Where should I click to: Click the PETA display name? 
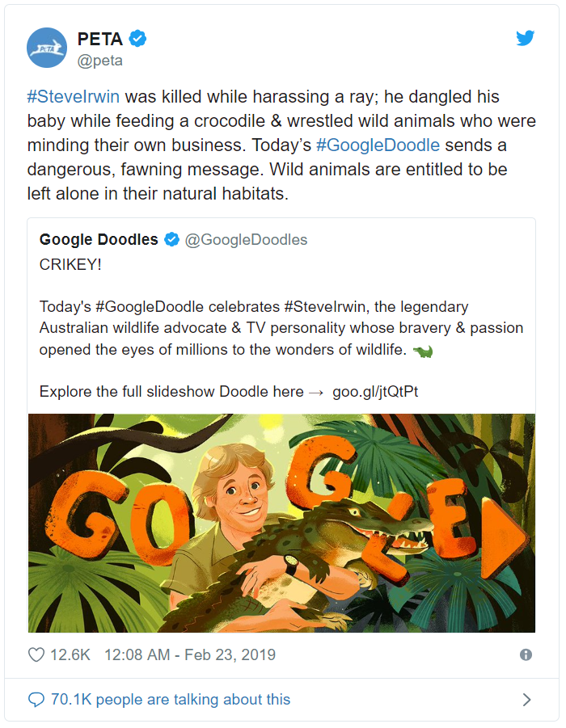click(x=100, y=39)
